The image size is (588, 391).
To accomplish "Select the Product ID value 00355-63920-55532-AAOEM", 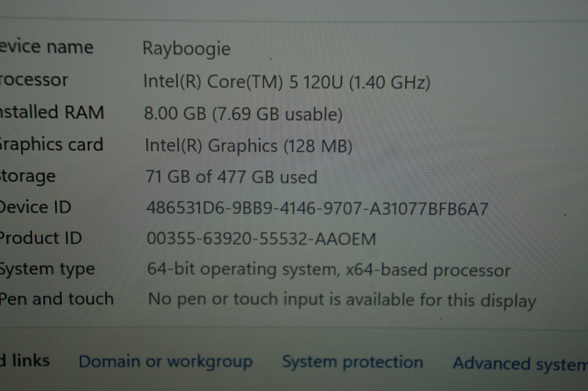I will (x=261, y=239).
